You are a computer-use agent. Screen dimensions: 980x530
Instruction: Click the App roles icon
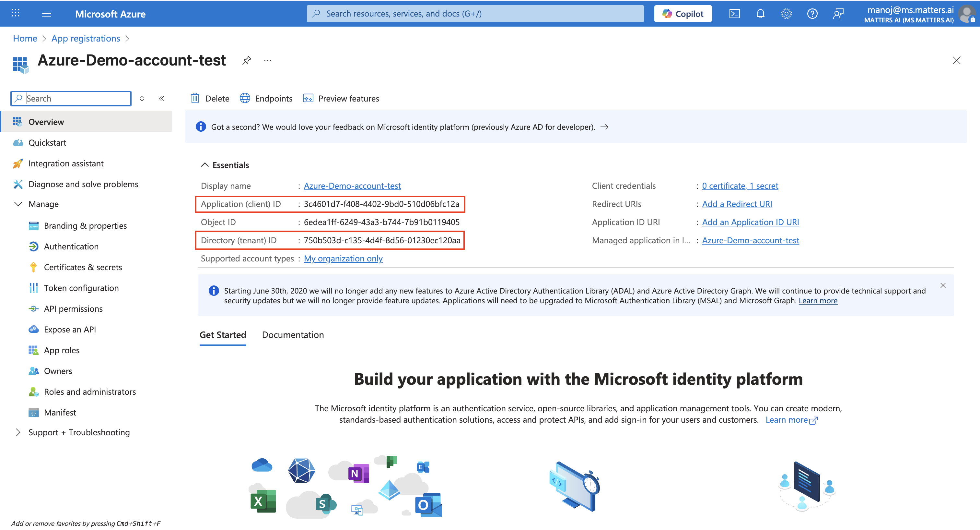tap(33, 350)
